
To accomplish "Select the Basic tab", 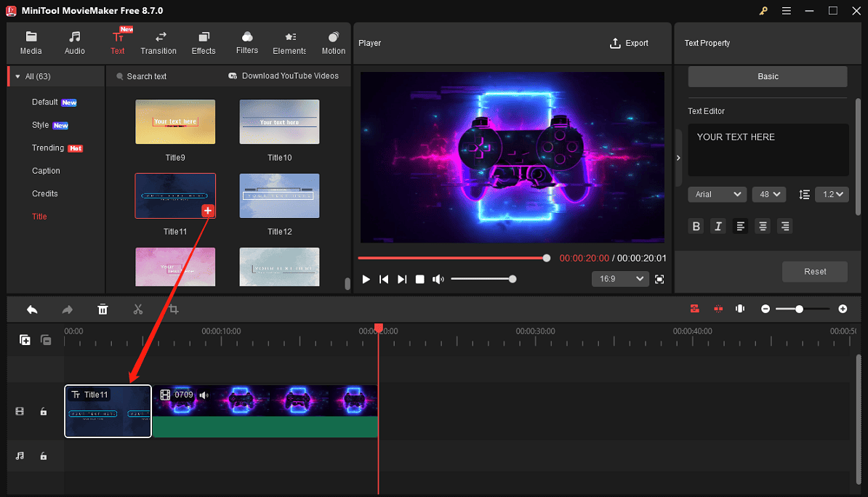I will pos(767,76).
